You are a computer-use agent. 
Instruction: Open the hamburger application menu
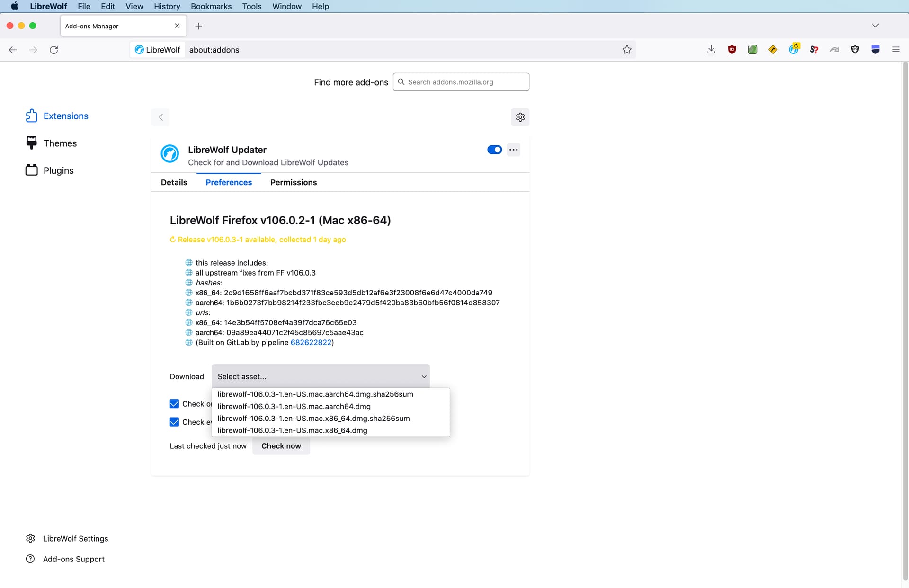(x=896, y=50)
